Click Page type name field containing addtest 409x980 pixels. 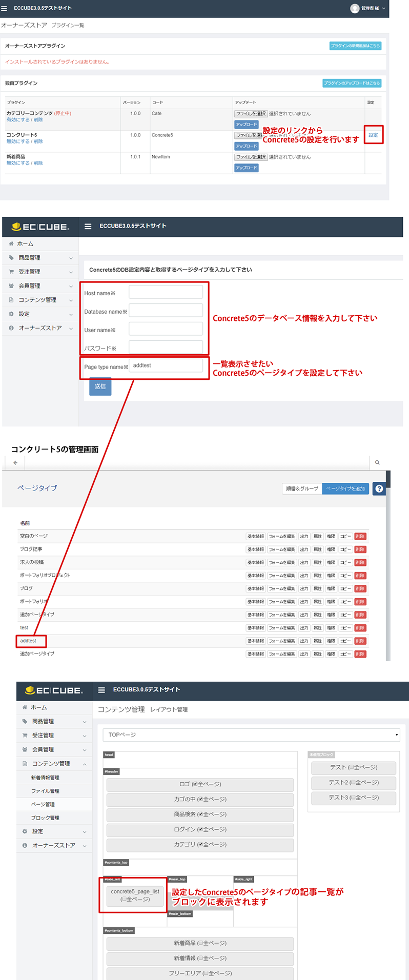coord(166,365)
